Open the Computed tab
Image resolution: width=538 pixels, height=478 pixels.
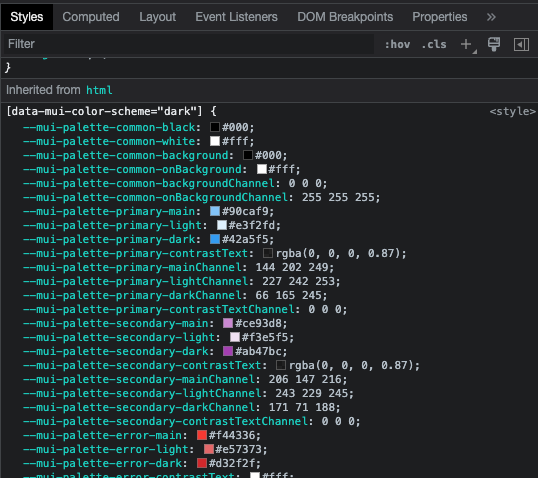point(91,17)
